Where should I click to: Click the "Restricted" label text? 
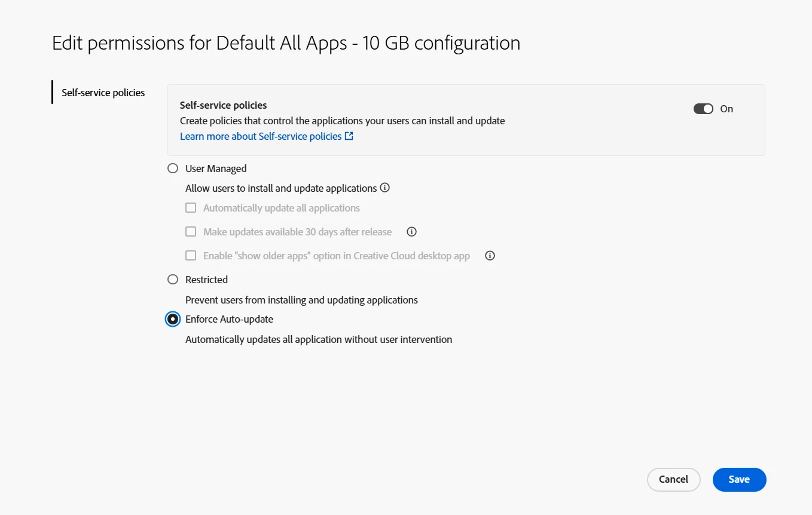click(x=206, y=280)
